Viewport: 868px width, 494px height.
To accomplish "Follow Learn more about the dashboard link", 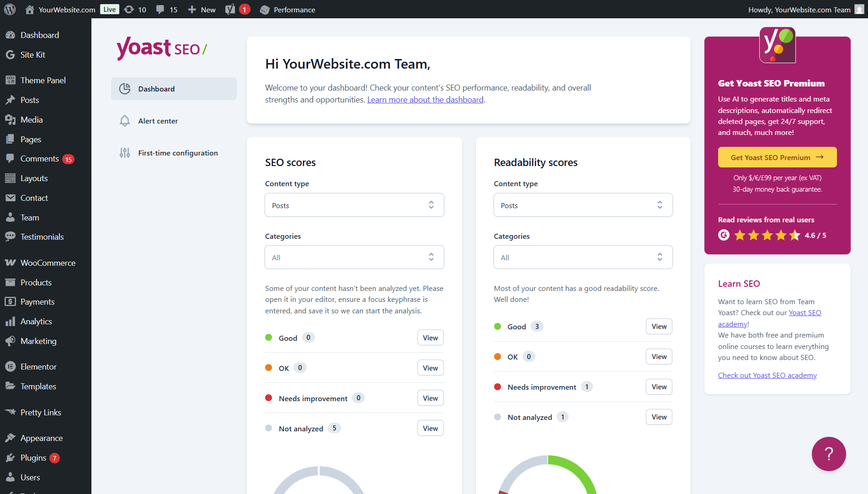I will (x=425, y=100).
